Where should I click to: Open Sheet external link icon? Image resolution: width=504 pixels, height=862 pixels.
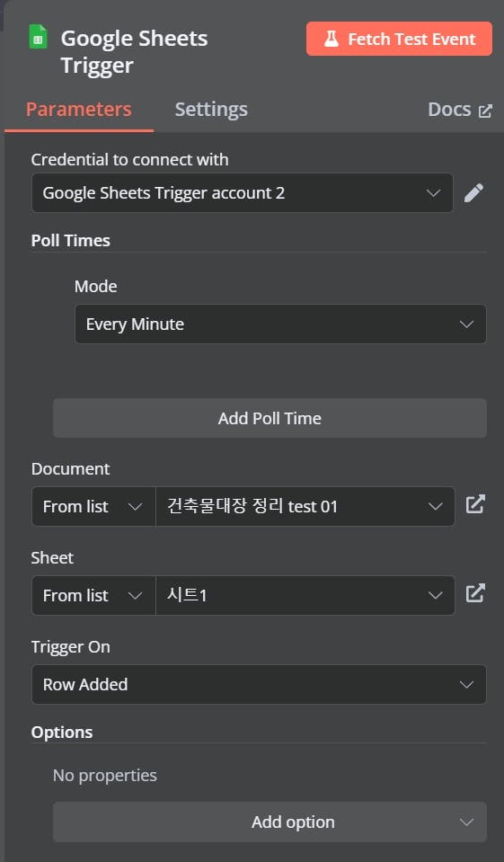coord(475,594)
